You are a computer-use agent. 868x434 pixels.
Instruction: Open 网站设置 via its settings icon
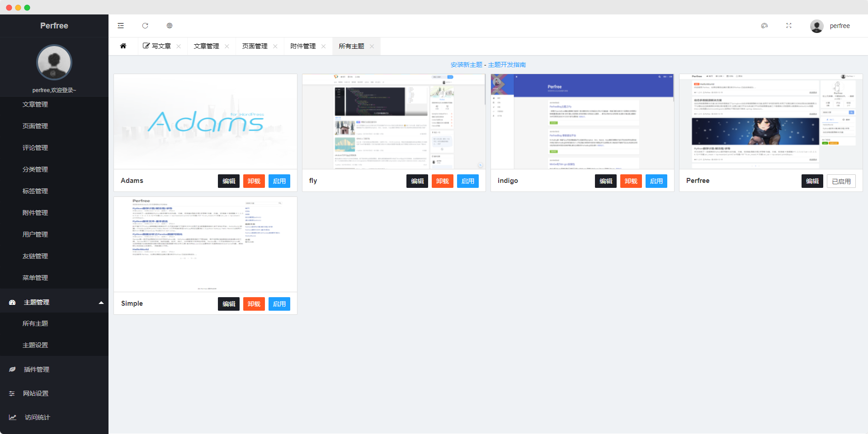[12, 393]
